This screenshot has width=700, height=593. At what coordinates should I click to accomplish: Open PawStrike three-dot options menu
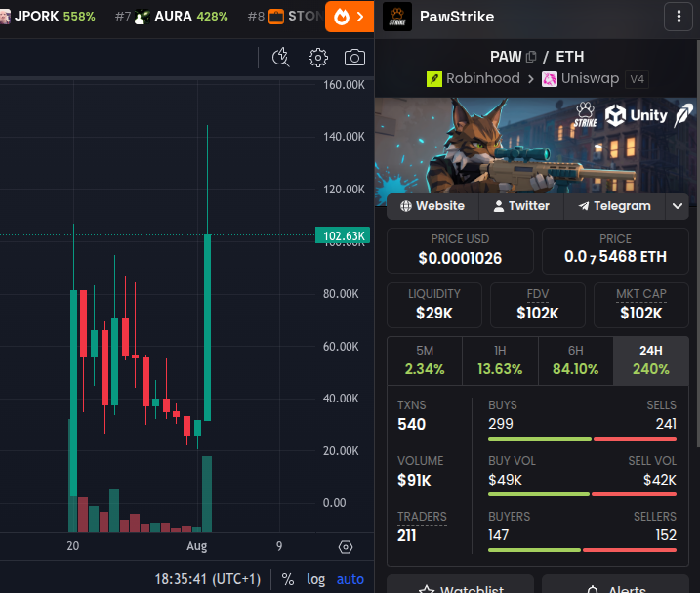pos(679,17)
